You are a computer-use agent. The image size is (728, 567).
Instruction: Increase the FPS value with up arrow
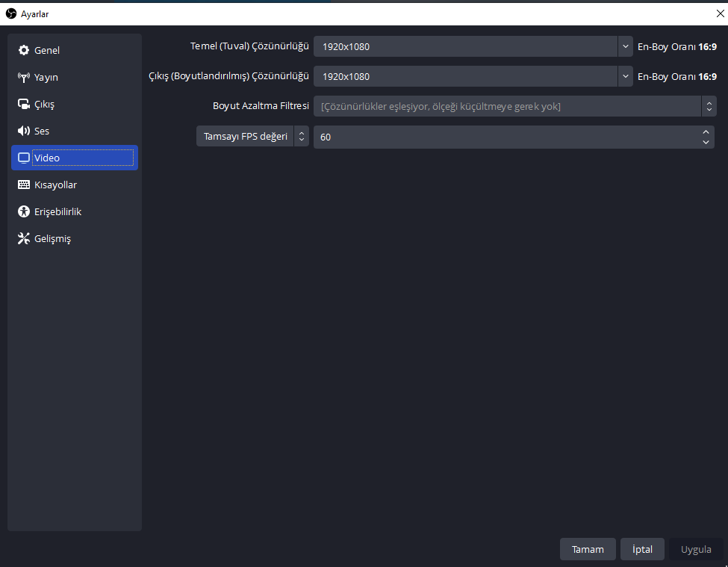pyautogui.click(x=706, y=132)
